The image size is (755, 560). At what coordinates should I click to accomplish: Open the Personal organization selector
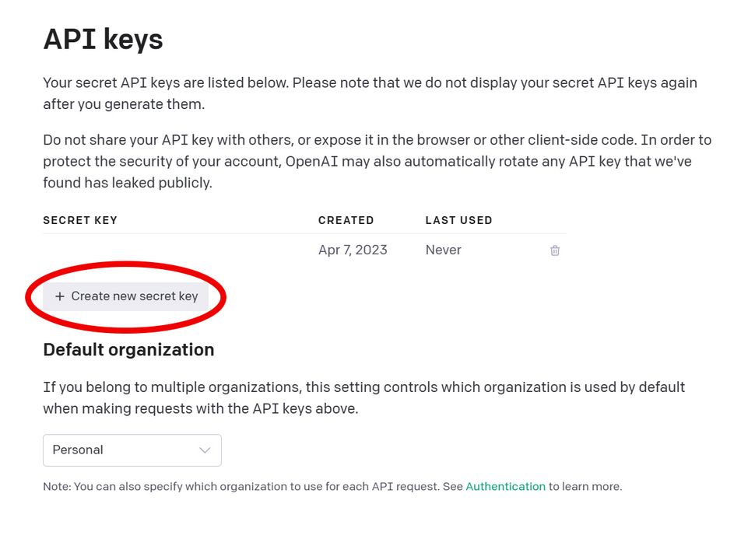pyautogui.click(x=132, y=450)
